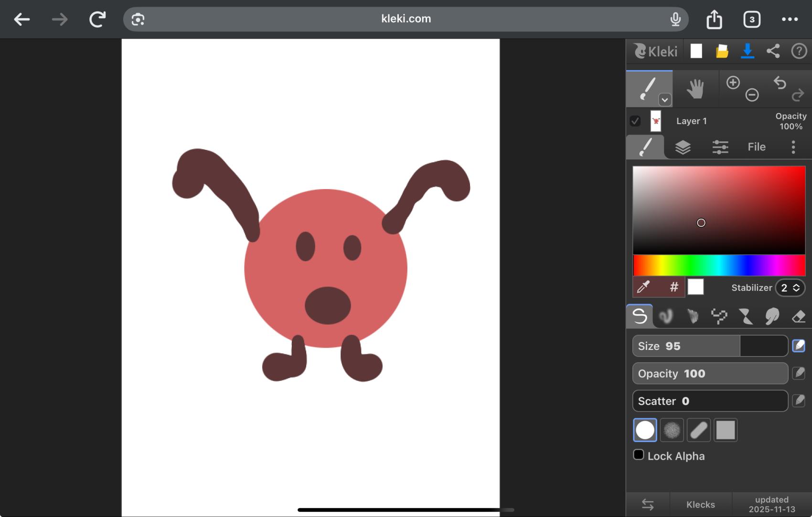Toggle pressure sensitivity for Size
The height and width of the screenshot is (517, 812).
[799, 346]
